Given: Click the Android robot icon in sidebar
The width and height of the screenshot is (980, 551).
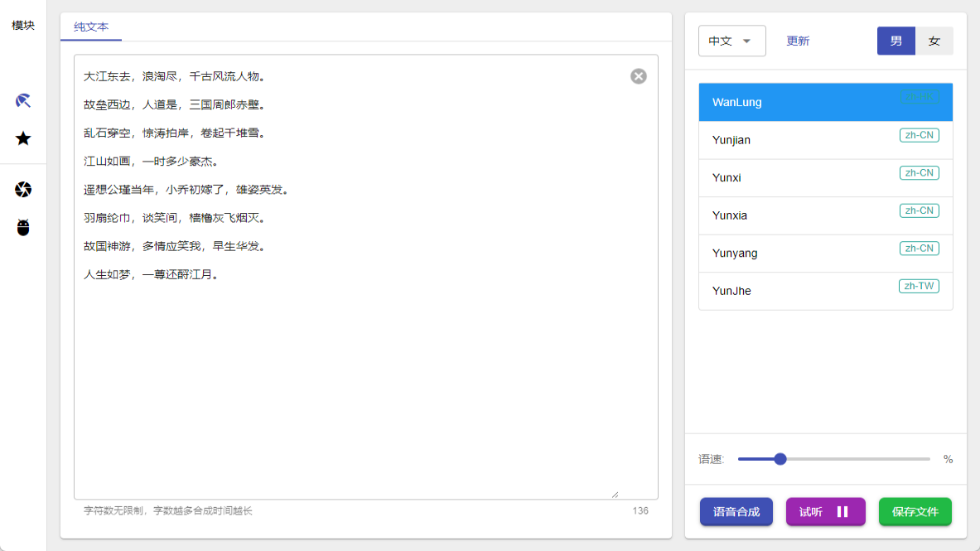Looking at the screenshot, I should coord(22,227).
